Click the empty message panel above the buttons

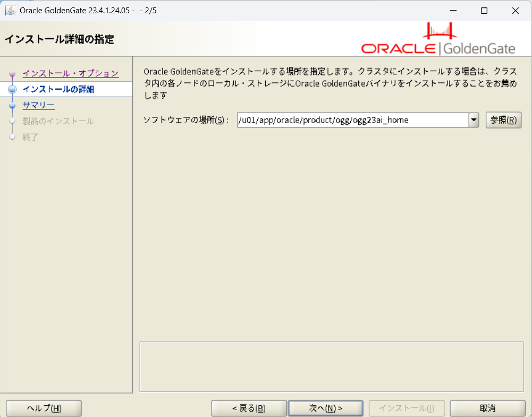[x=331, y=366]
